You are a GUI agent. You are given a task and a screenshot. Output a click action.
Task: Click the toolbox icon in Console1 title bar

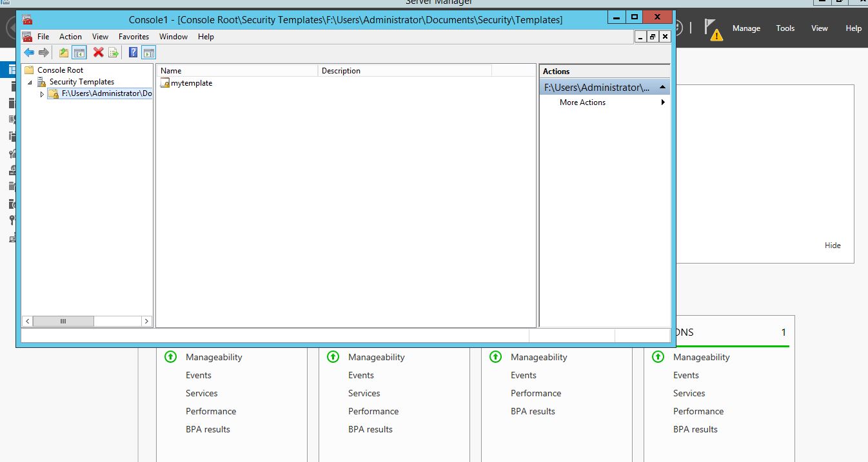27,20
